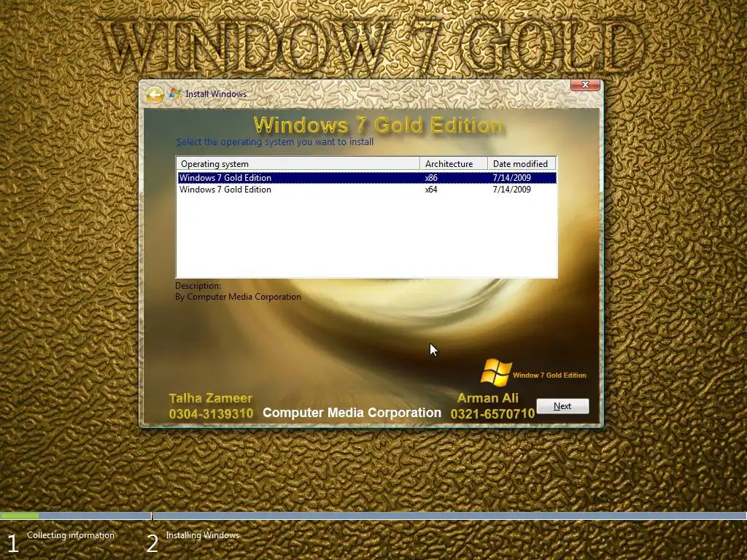The height and width of the screenshot is (560, 747).
Task: Click the 7/14/2009 date in x86 row
Action: [511, 178]
